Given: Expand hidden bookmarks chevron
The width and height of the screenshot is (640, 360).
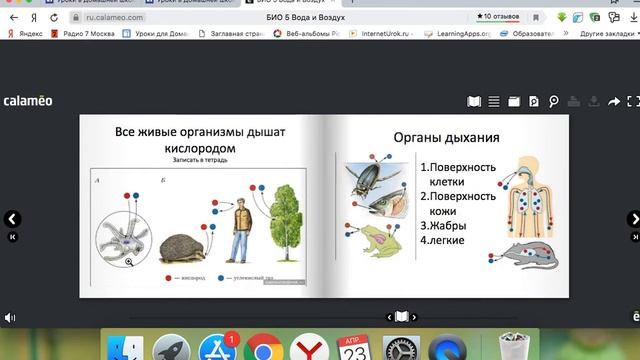Looking at the screenshot, I should 566,33.
